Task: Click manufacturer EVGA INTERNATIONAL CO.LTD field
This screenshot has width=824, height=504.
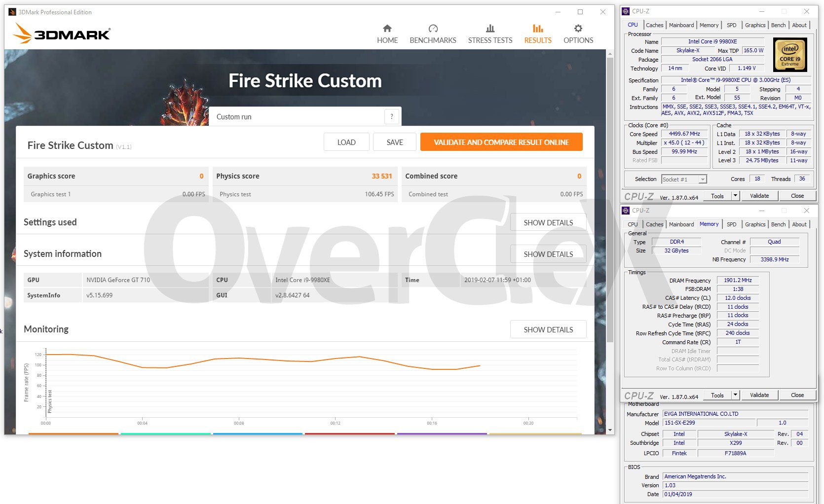Action: (735, 414)
